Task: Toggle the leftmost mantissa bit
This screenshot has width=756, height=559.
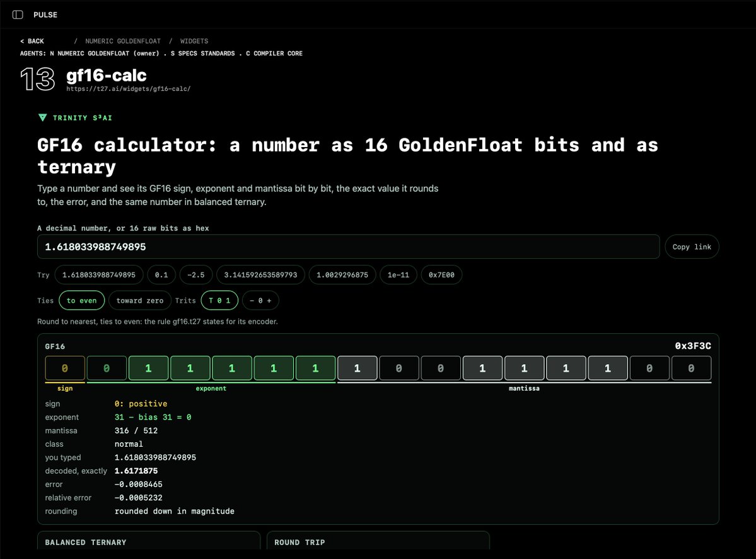Action: 358,368
